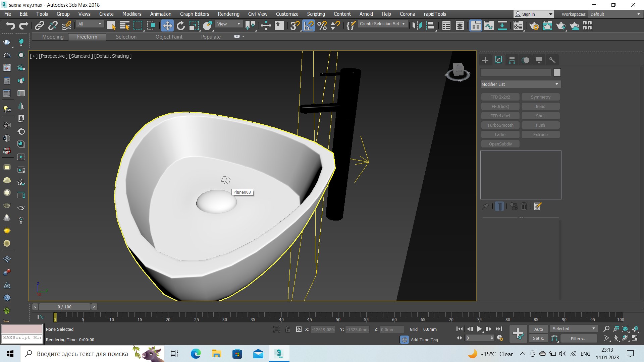Open the selection filter All dropdown
This screenshot has height=362, width=644.
90,24
